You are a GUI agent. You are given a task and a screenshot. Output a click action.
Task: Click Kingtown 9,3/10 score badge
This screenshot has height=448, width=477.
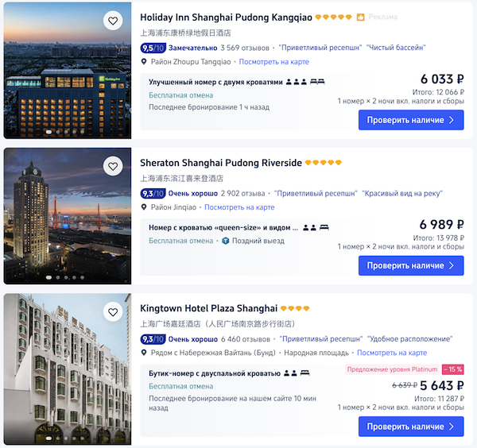tap(153, 339)
